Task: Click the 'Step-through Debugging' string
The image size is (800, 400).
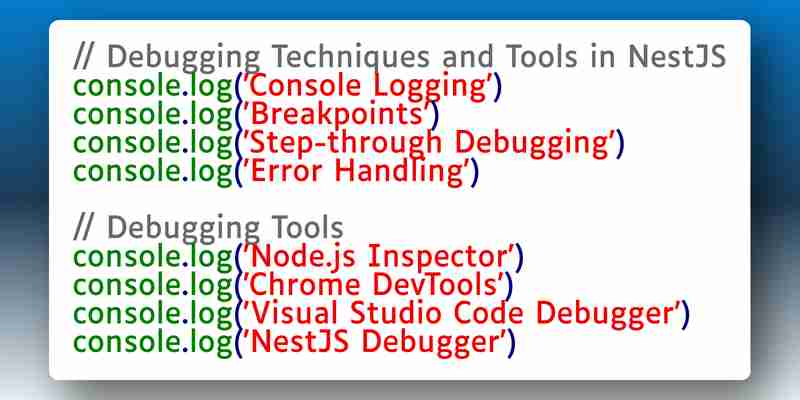Action: [429, 143]
